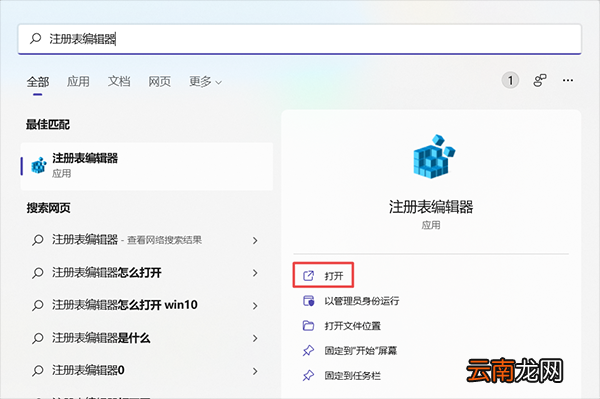Click search icon beside 怎么打开 win10 suggestion

38,305
